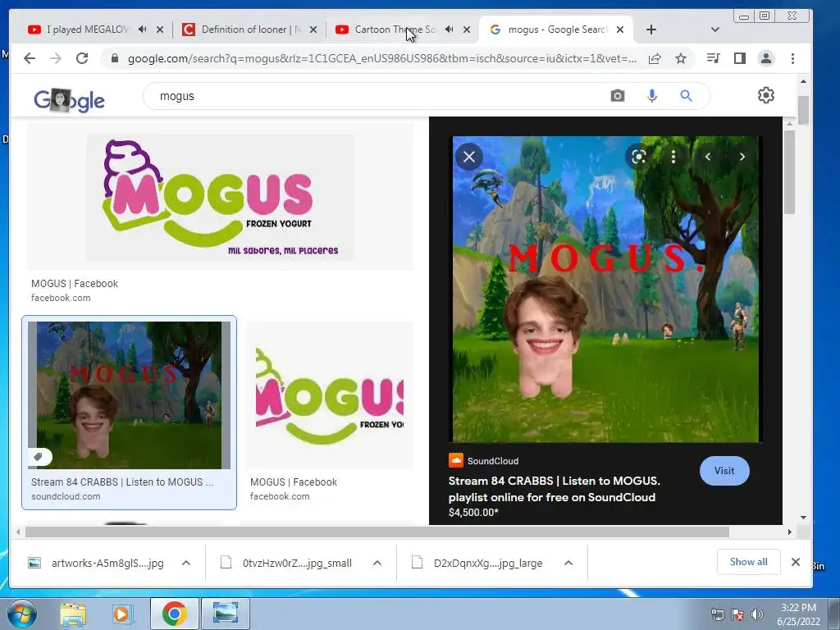Reload the current page
The width and height of the screenshot is (840, 630).
pos(81,58)
